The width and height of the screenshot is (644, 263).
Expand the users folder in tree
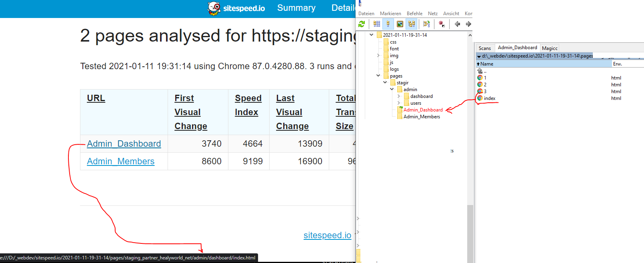pos(399,103)
